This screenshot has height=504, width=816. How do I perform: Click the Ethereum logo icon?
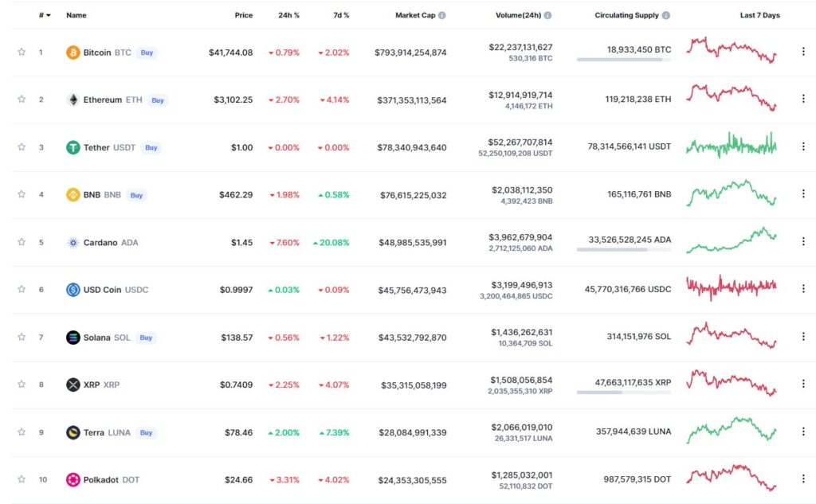(73, 100)
